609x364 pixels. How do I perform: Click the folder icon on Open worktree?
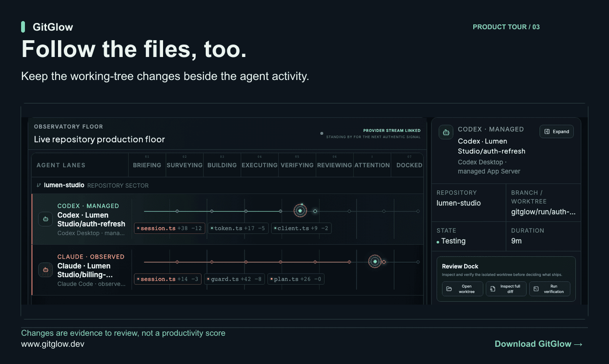[449, 289]
